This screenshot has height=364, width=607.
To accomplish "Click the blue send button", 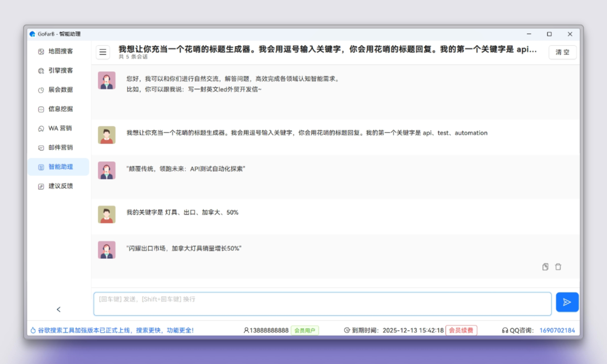I will click(567, 302).
